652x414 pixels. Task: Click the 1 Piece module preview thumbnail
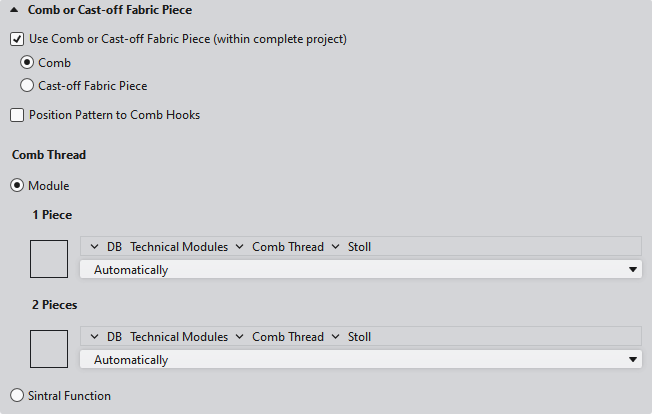(x=49, y=258)
